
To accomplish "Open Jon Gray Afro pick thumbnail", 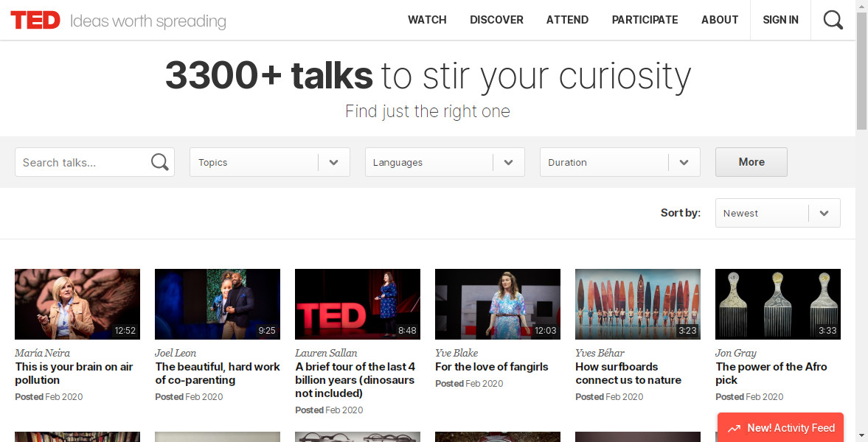I will click(x=778, y=304).
